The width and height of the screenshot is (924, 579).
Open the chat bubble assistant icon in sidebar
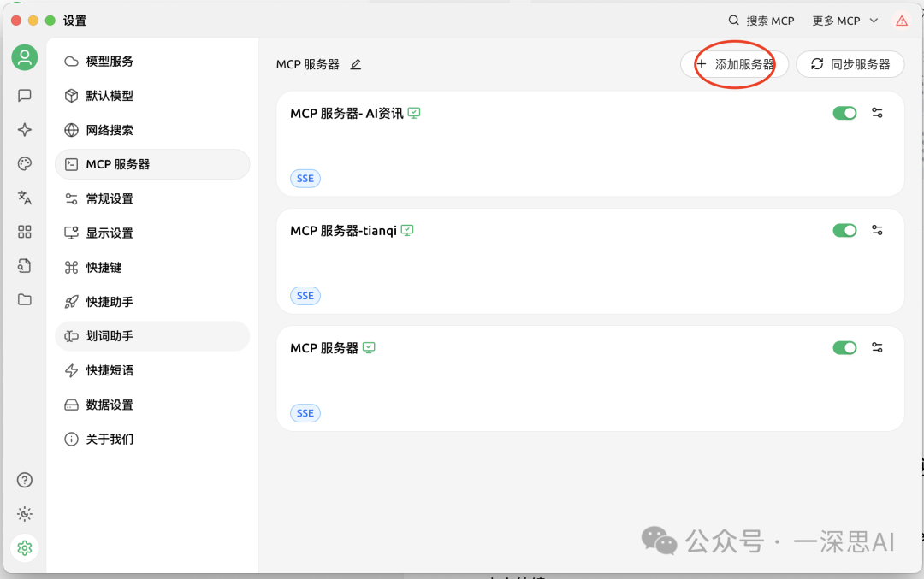point(24,95)
